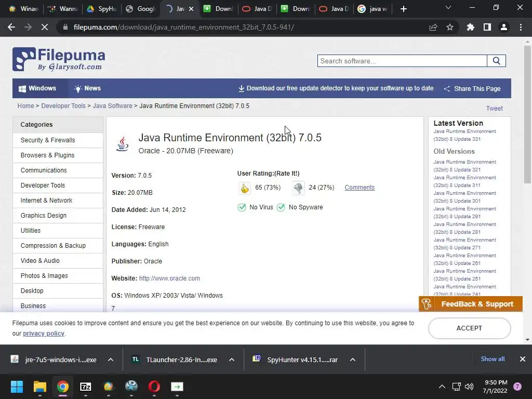This screenshot has height=399, width=532.
Task: Switch to the SpyHunter tab
Action: (101, 9)
